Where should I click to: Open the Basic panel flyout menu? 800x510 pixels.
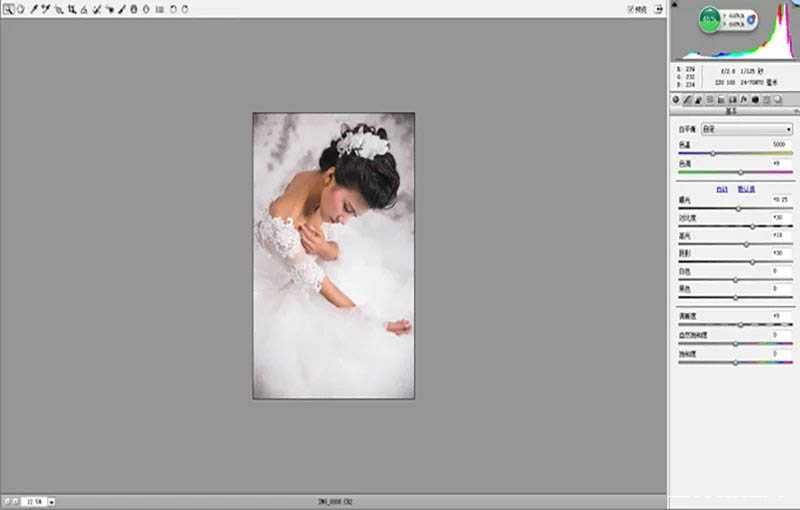pos(796,111)
